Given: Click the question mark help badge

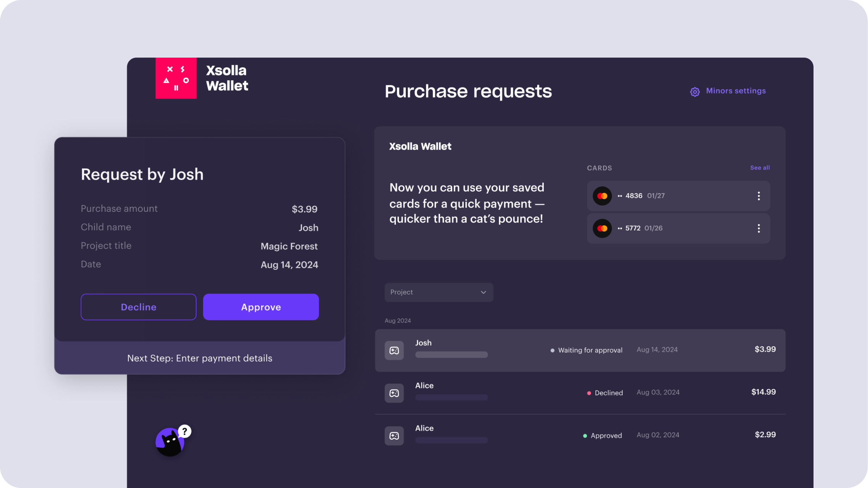Looking at the screenshot, I should [x=184, y=431].
